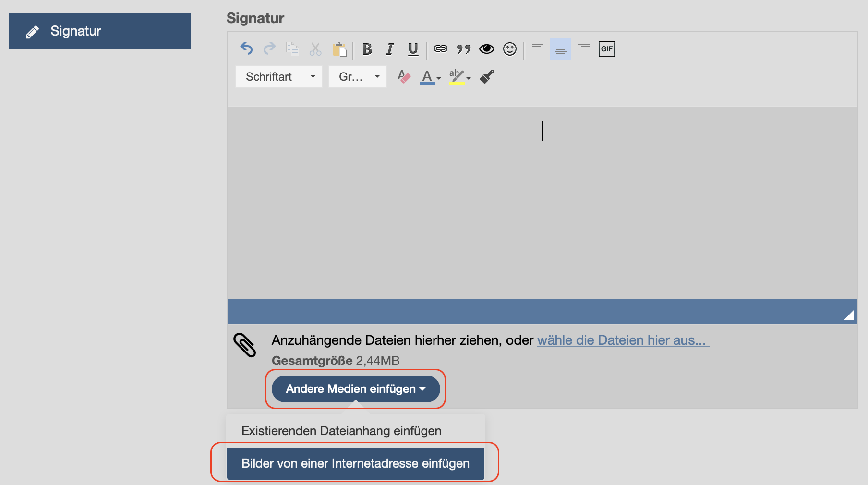The width and height of the screenshot is (868, 485).
Task: Click the remove formatting eraser icon
Action: [404, 77]
